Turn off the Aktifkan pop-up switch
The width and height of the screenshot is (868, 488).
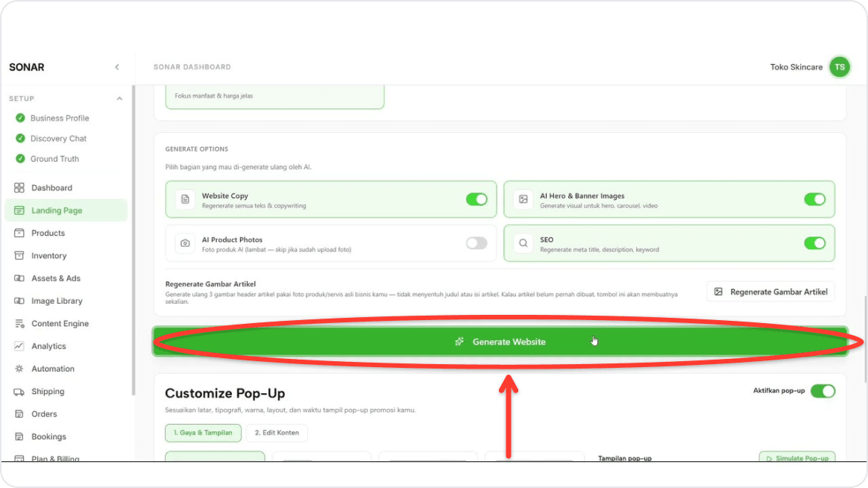tap(823, 391)
